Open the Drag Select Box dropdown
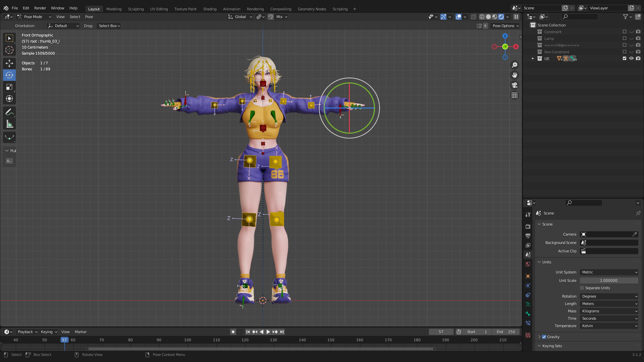Viewport: 644px width, 362px height. pyautogui.click(x=109, y=26)
